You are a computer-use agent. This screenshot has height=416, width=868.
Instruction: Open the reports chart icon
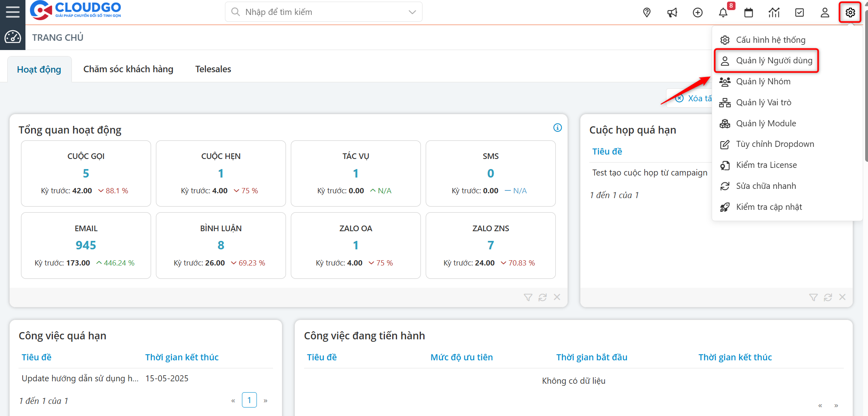pos(774,13)
